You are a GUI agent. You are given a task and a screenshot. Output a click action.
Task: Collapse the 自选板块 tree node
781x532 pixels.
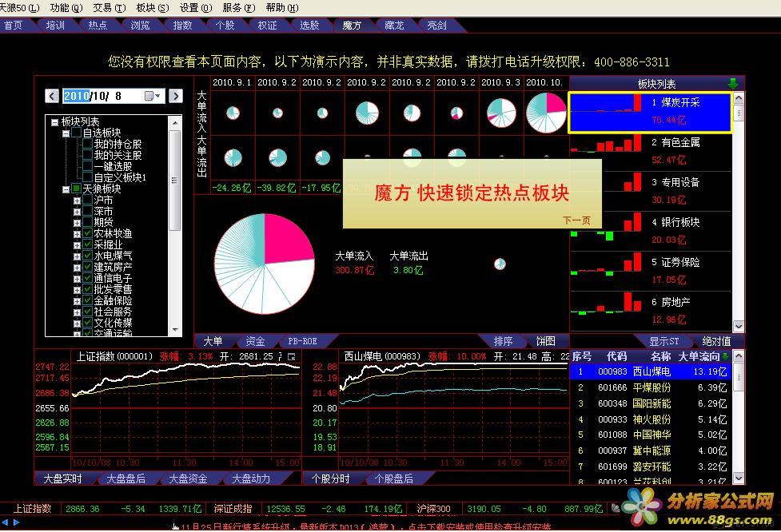pyautogui.click(x=66, y=133)
